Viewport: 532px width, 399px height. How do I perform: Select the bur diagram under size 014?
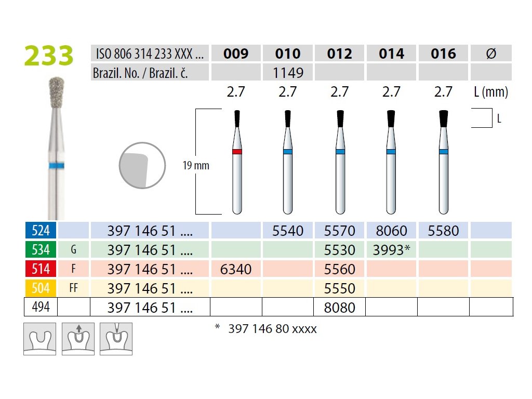pyautogui.click(x=391, y=162)
